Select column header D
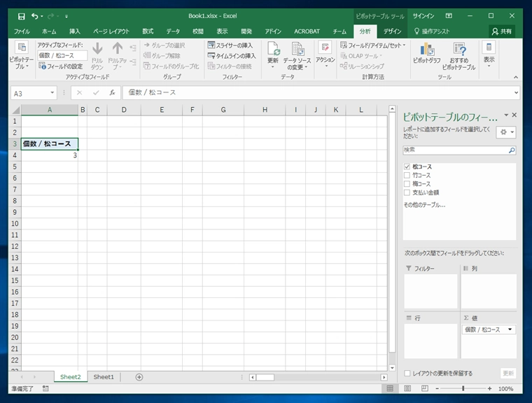This screenshot has height=403, width=532. (124, 110)
